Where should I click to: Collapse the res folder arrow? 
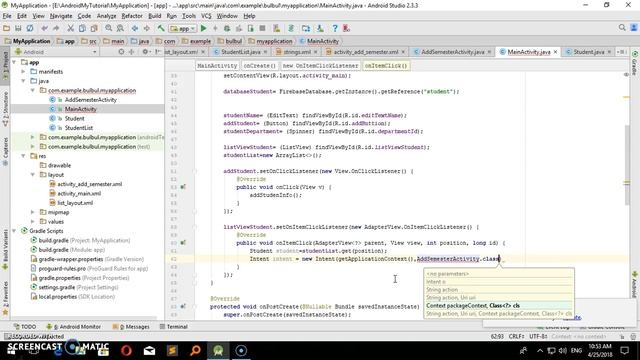pos(23,156)
